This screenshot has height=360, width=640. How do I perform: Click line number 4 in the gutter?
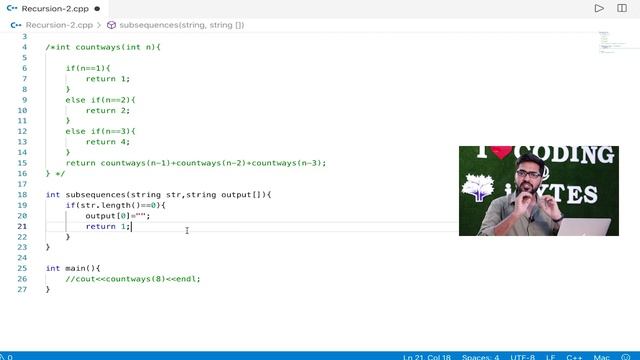pyautogui.click(x=24, y=47)
